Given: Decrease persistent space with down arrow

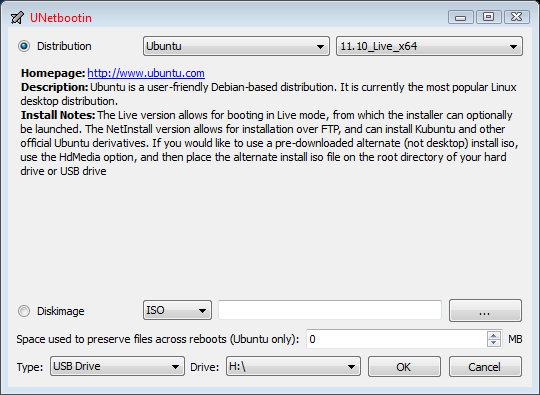Looking at the screenshot, I should (494, 343).
